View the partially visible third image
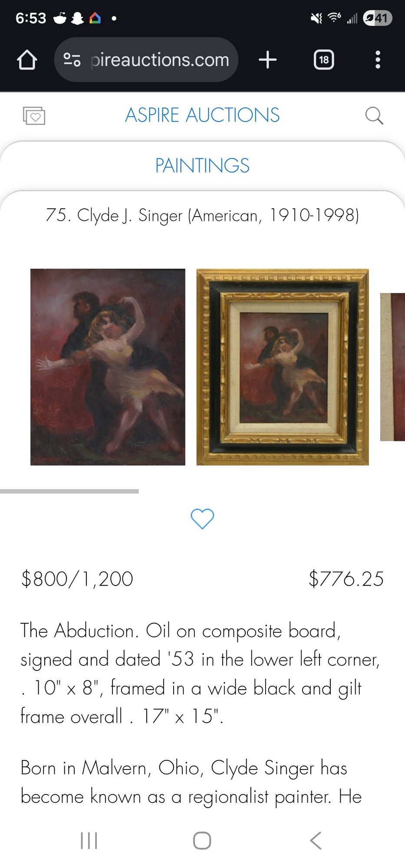 (x=392, y=367)
